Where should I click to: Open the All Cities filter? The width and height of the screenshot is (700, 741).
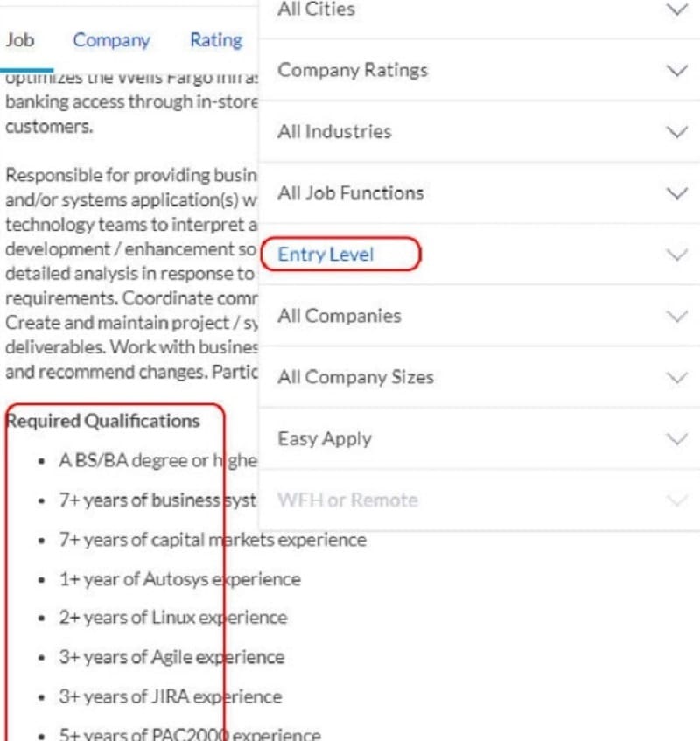[x=316, y=10]
